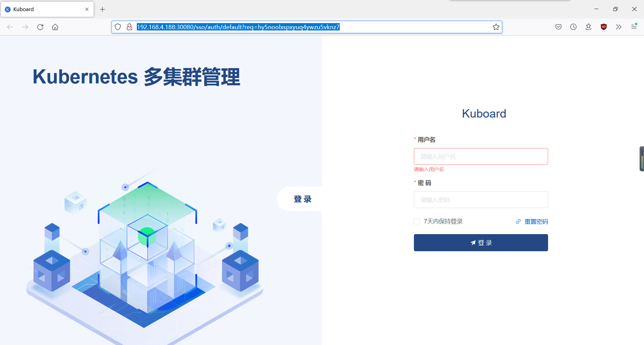Click the blue 登录 login button

pyautogui.click(x=481, y=243)
